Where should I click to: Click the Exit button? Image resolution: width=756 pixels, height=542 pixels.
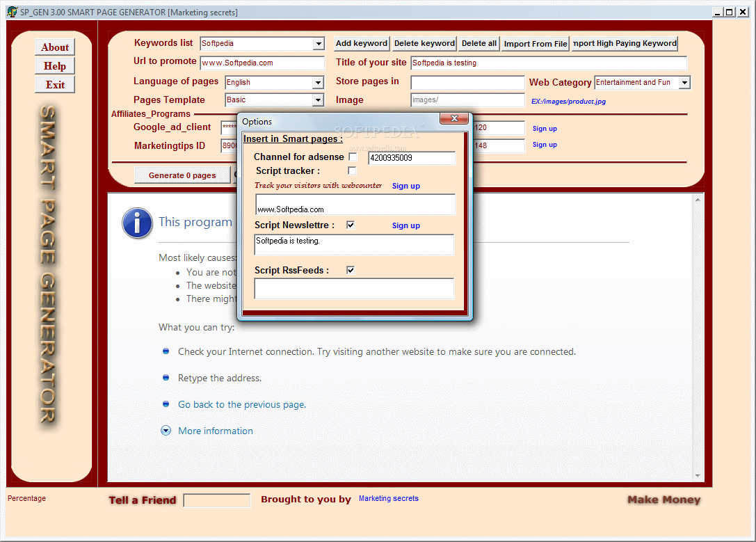click(x=55, y=85)
